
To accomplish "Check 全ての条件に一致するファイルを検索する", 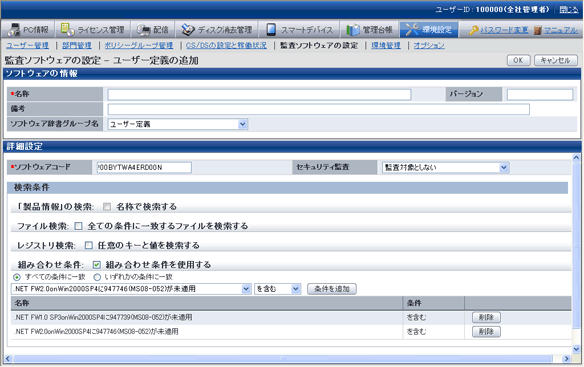I will pyautogui.click(x=79, y=226).
